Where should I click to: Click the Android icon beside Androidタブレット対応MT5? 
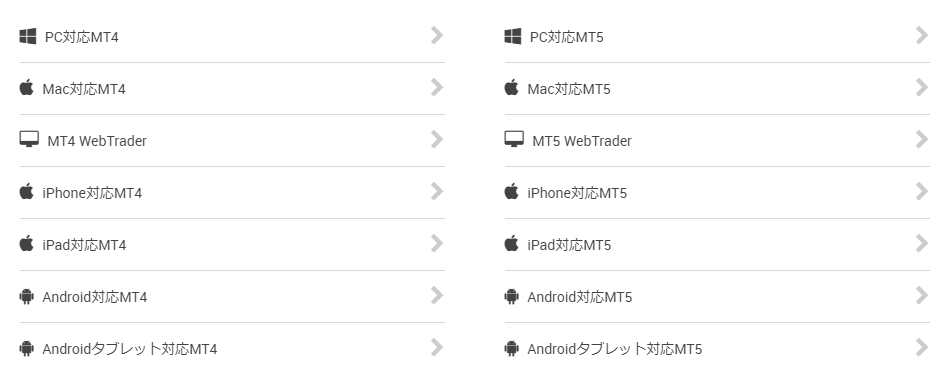click(511, 348)
